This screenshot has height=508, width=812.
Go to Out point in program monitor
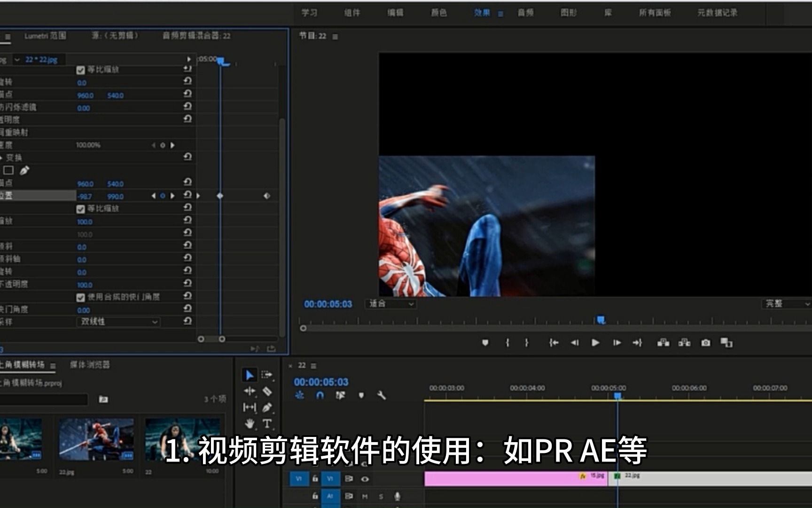[x=637, y=343]
